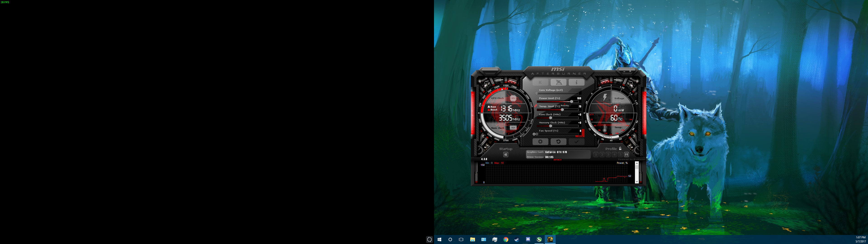The width and height of the screenshot is (868, 244).
Task: Click the Core Clock slider handle
Action: [x=551, y=118]
